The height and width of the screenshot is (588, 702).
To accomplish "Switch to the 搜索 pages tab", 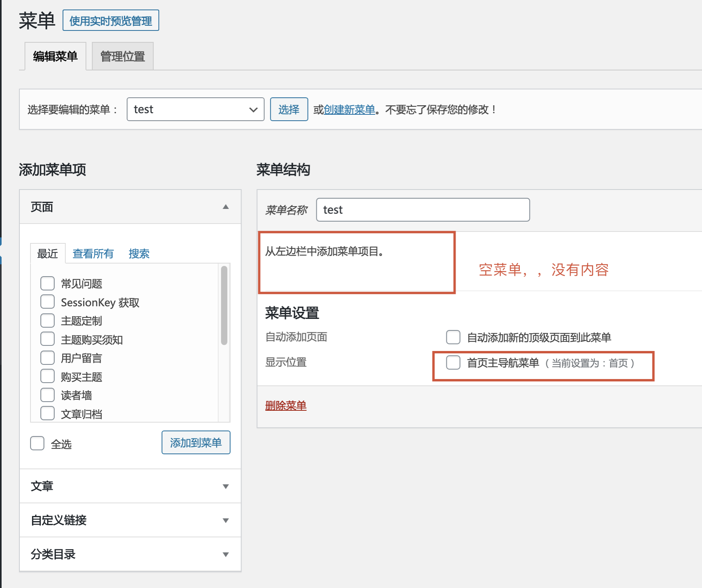I will click(139, 254).
